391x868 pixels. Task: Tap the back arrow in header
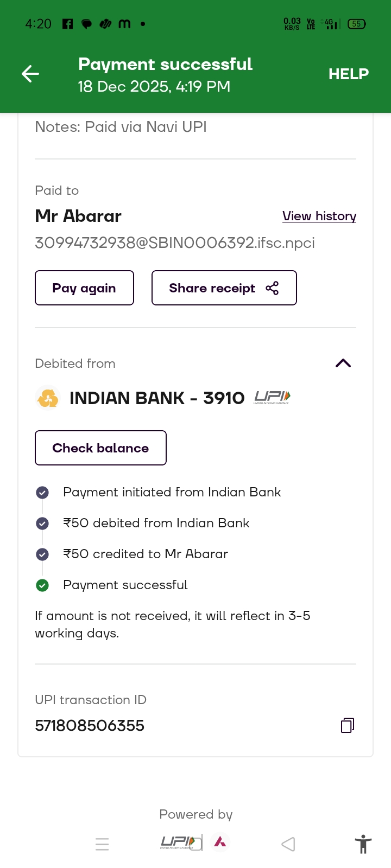point(30,74)
